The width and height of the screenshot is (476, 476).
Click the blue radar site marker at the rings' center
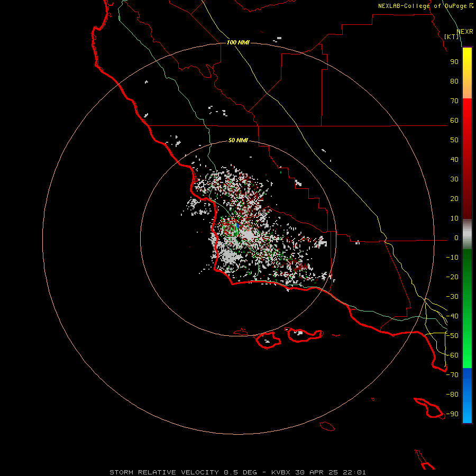237,225
